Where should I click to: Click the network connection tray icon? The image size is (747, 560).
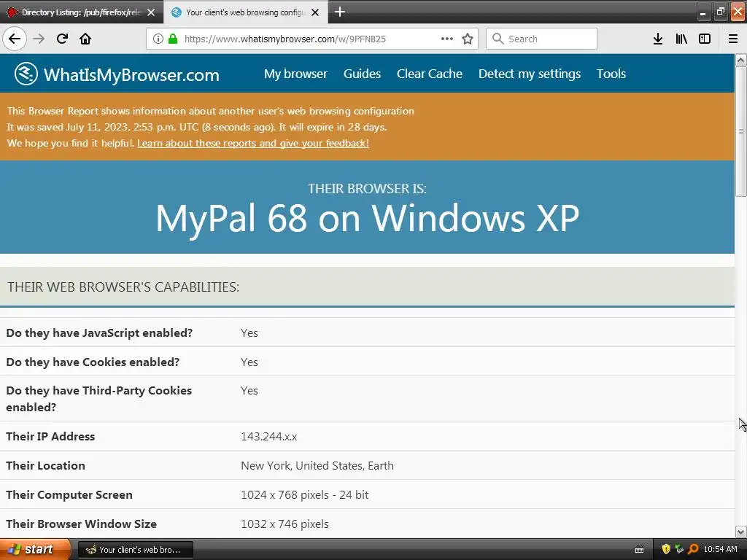pyautogui.click(x=679, y=549)
